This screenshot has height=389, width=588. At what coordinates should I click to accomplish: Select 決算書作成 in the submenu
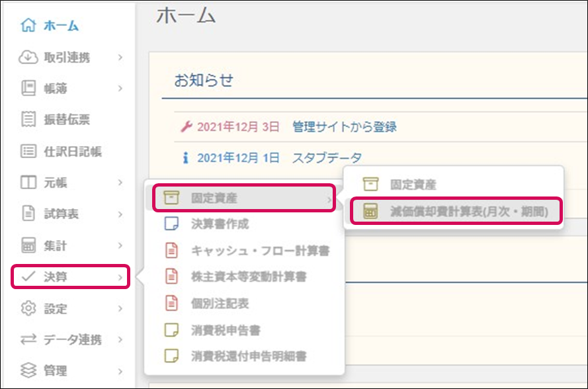point(220,224)
